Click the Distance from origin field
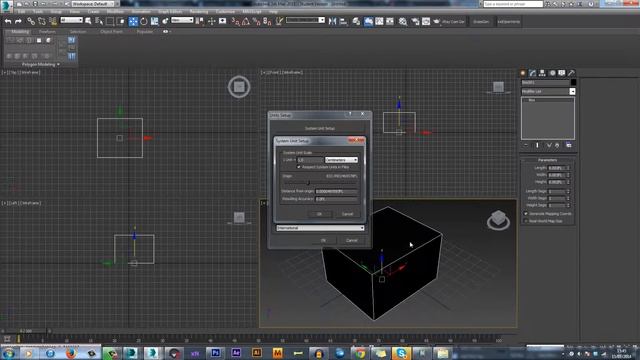The width and height of the screenshot is (640, 360). 336,191
